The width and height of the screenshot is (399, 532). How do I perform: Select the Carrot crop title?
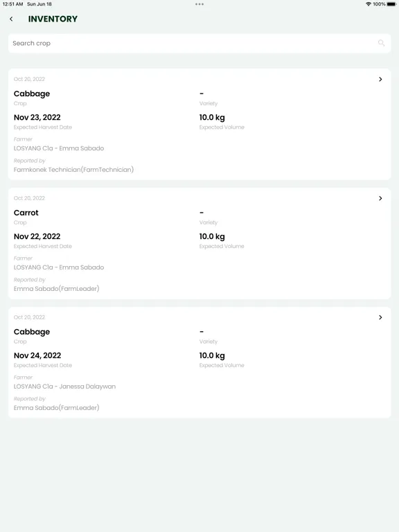tap(26, 213)
